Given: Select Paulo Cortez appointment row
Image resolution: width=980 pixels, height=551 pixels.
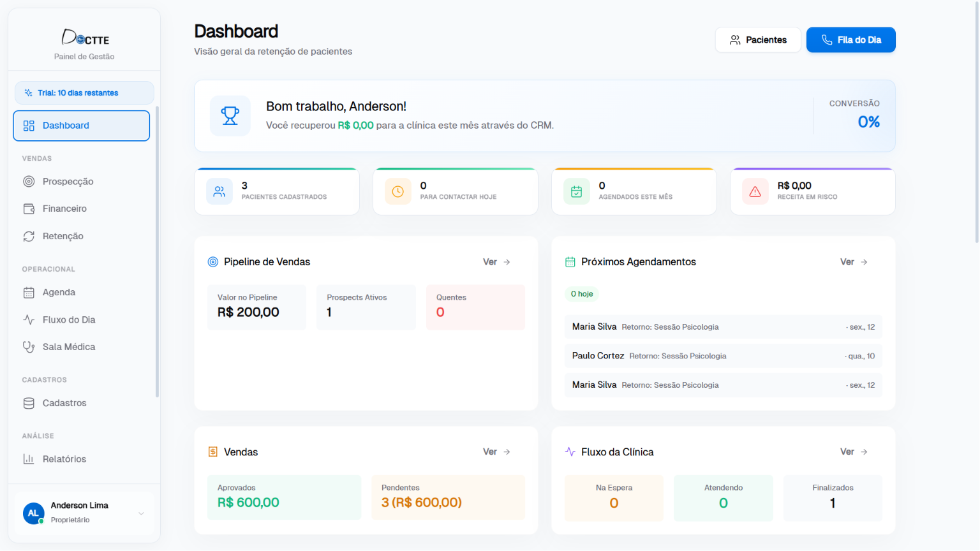Looking at the screenshot, I should pos(724,356).
